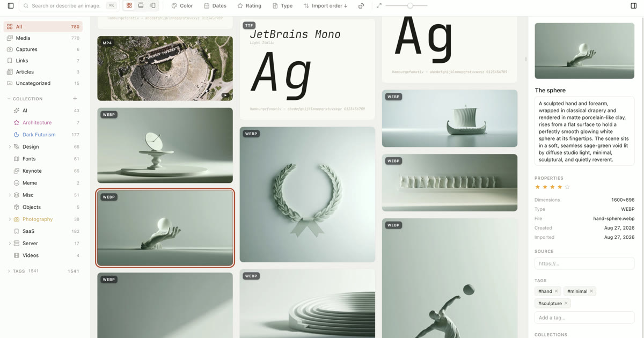Add a new collection with the plus icon

click(x=75, y=99)
